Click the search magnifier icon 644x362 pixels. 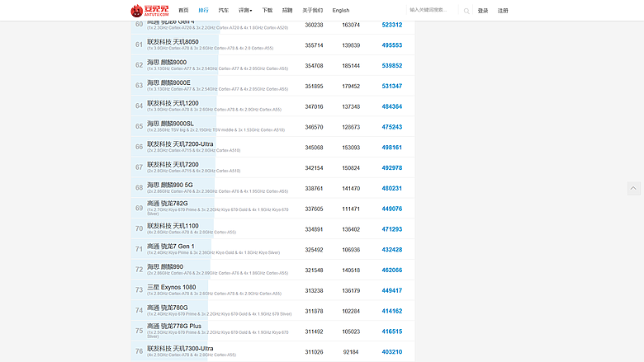point(466,11)
